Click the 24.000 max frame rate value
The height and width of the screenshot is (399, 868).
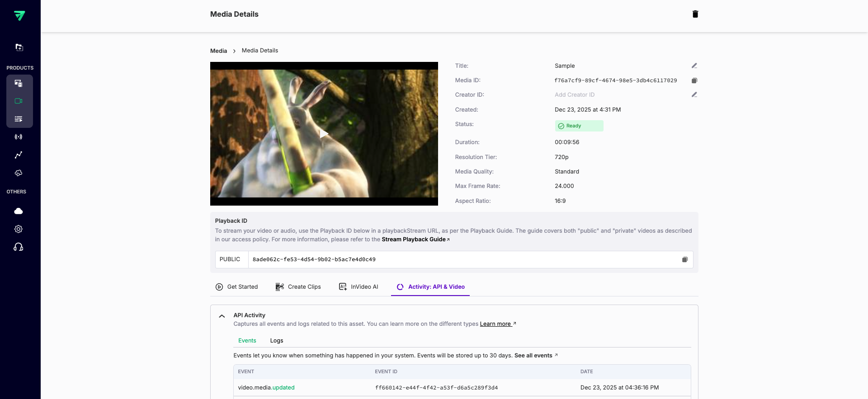(564, 186)
